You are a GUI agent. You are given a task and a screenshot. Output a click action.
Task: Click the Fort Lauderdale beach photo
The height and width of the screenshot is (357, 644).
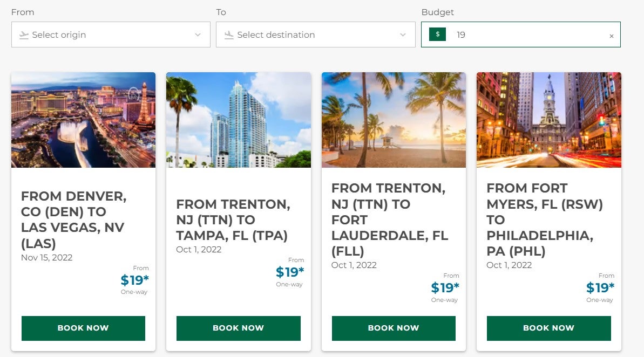tap(394, 119)
